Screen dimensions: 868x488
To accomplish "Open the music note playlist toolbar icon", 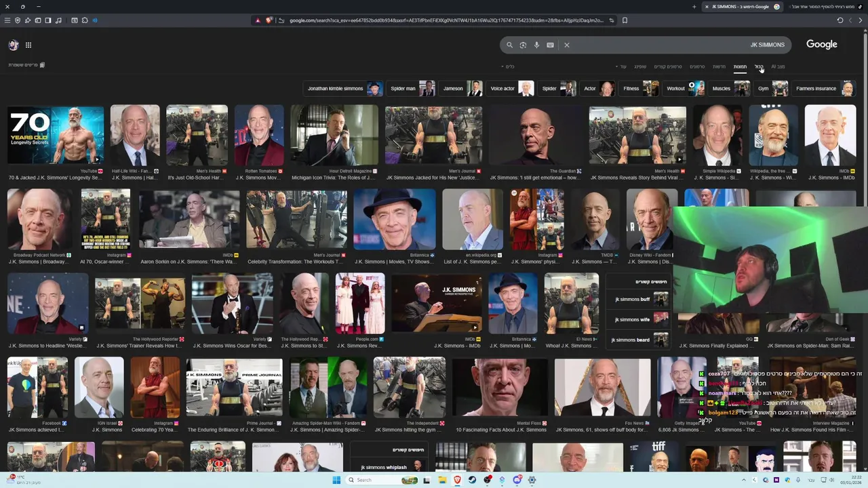I will [x=58, y=20].
